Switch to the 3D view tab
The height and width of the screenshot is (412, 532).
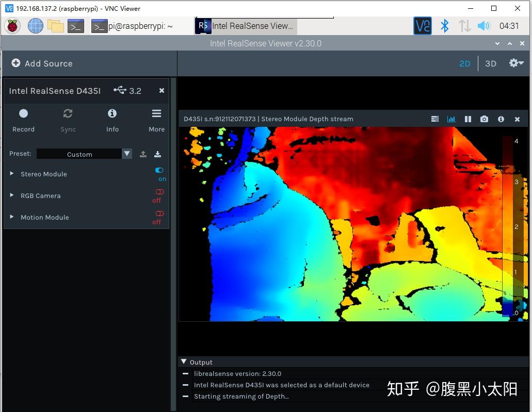tap(490, 63)
